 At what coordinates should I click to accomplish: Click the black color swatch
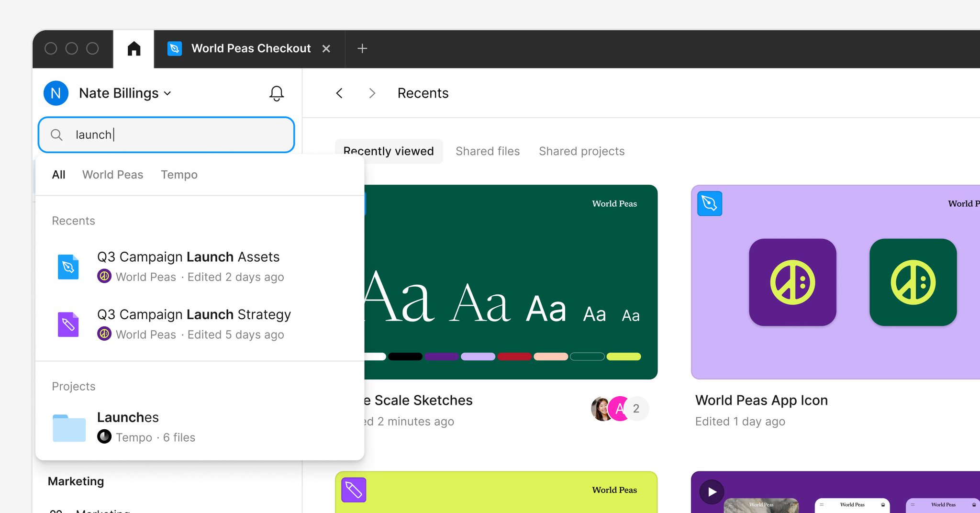click(x=405, y=357)
